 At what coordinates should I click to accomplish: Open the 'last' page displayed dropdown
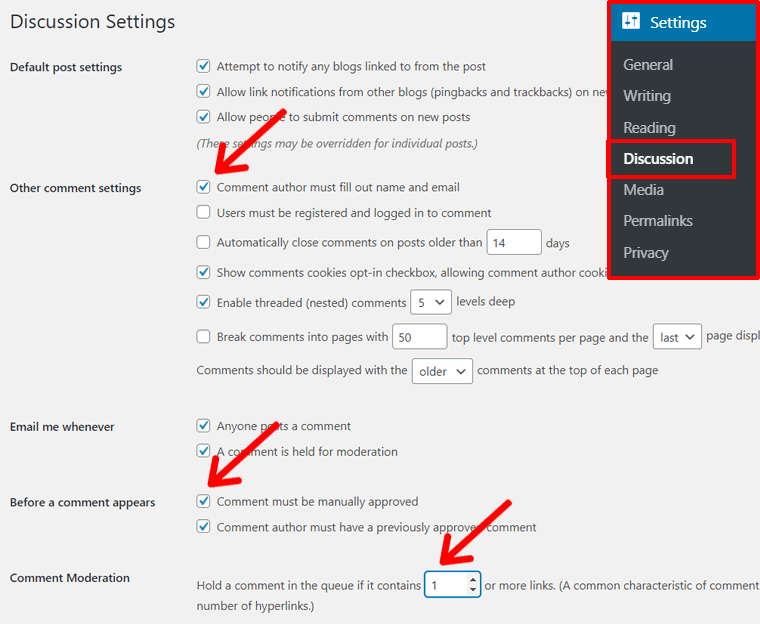click(x=677, y=337)
